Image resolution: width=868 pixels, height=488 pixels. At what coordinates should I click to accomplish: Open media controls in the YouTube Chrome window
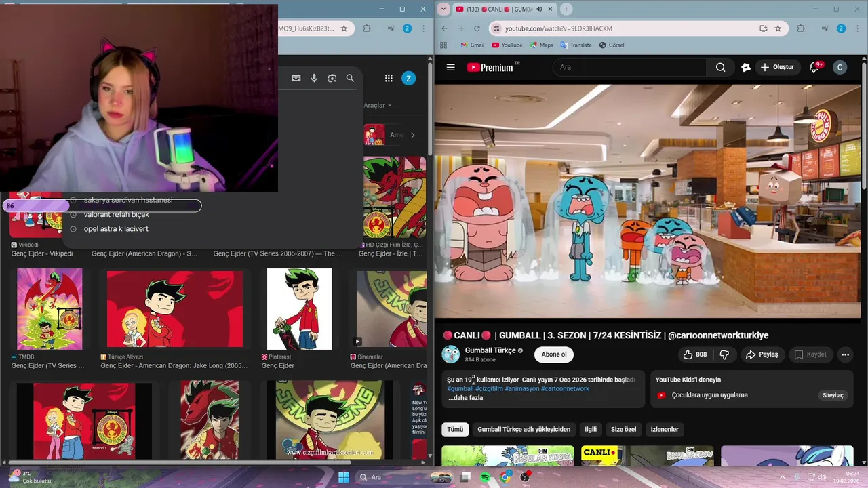pos(825,28)
